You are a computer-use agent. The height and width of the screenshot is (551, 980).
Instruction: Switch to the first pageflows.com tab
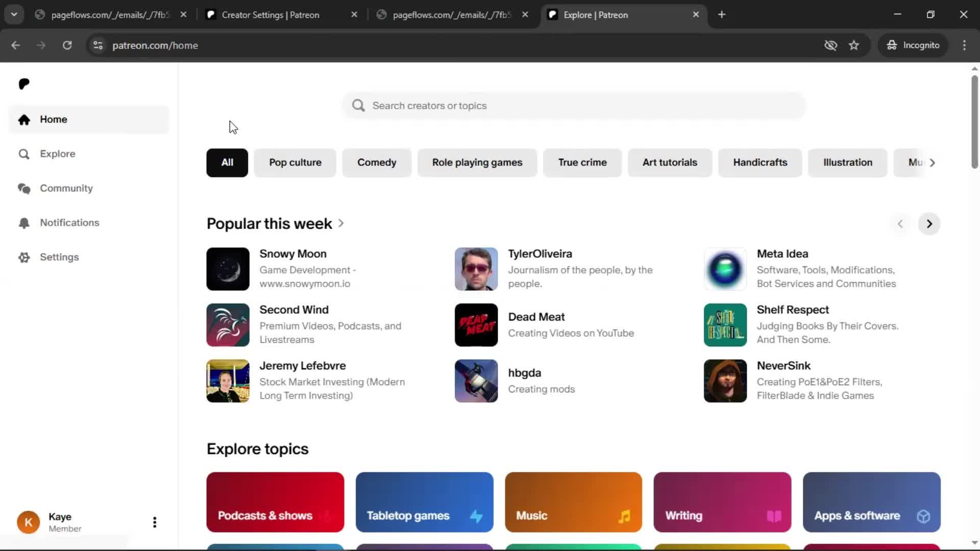(x=110, y=15)
